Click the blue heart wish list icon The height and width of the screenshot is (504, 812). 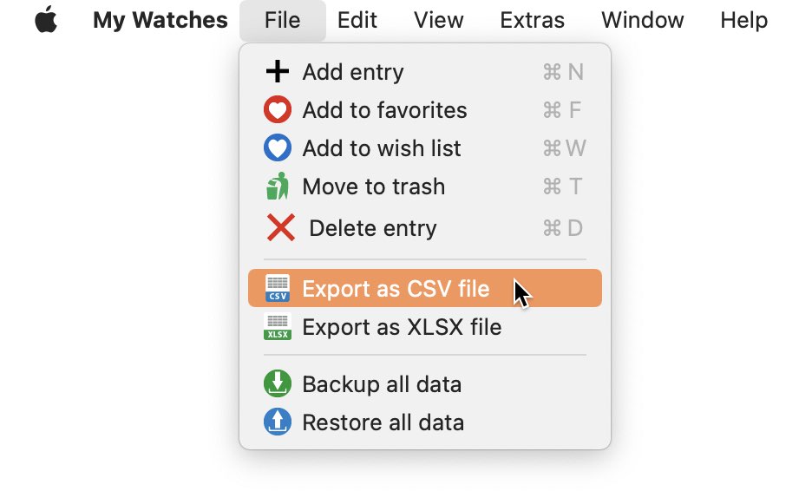(x=277, y=148)
